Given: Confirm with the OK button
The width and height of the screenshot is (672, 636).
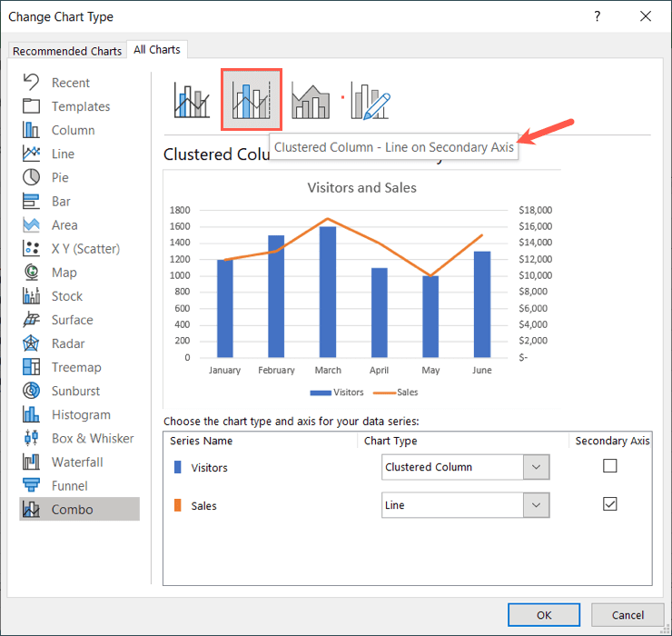Looking at the screenshot, I should (x=544, y=615).
